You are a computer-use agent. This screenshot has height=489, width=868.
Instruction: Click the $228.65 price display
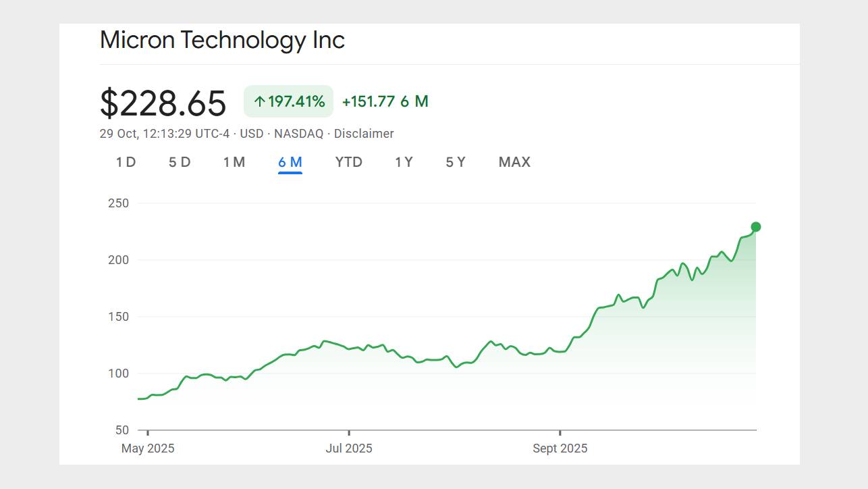[x=163, y=103]
